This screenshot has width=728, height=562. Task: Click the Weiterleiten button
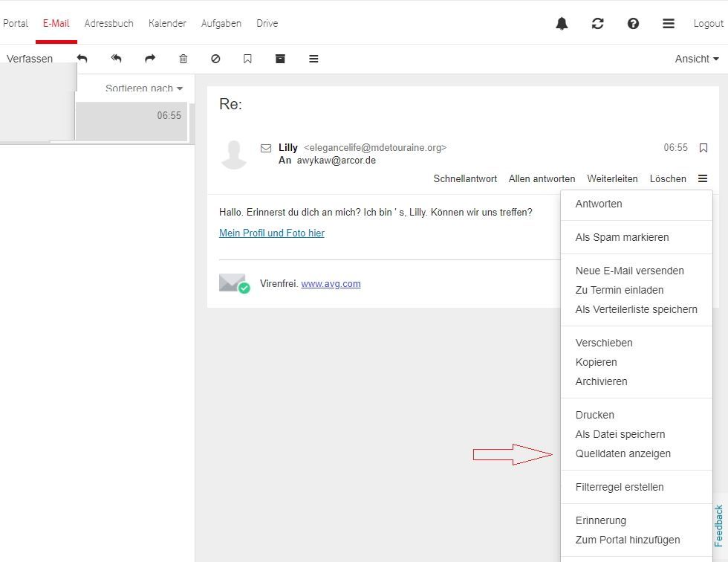(612, 179)
